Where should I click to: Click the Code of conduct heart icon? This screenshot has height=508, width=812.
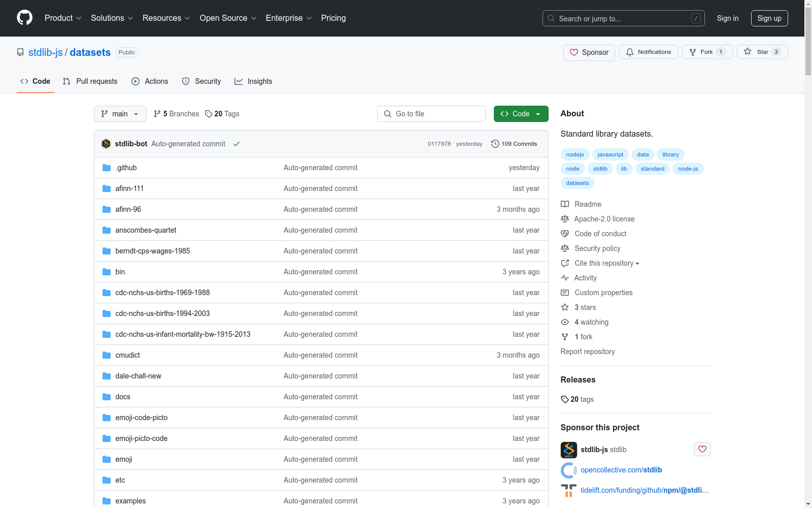point(565,234)
